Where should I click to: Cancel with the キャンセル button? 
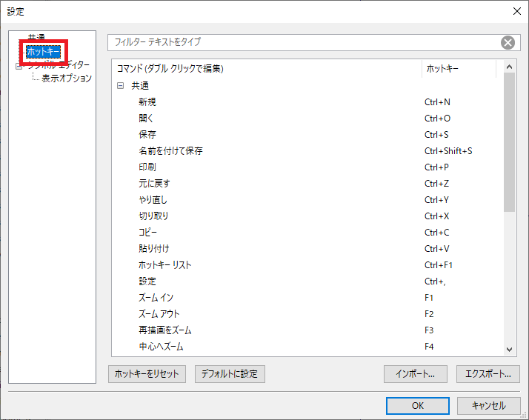point(488,405)
